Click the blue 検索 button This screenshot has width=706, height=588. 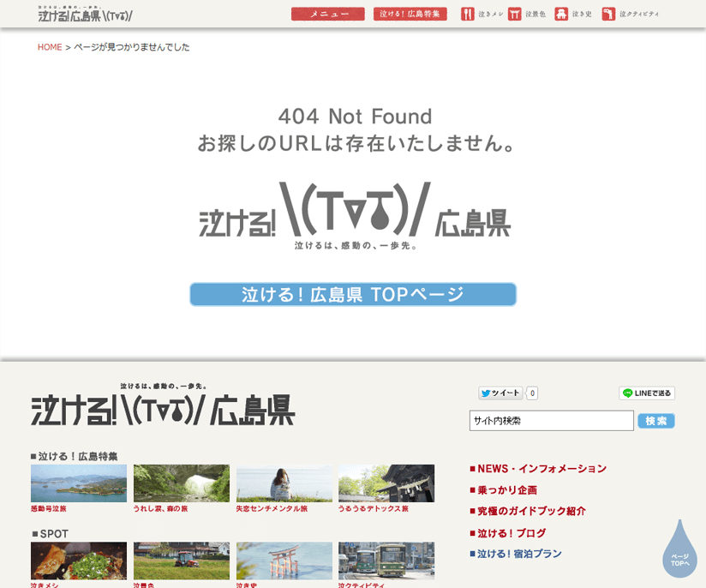click(x=656, y=421)
